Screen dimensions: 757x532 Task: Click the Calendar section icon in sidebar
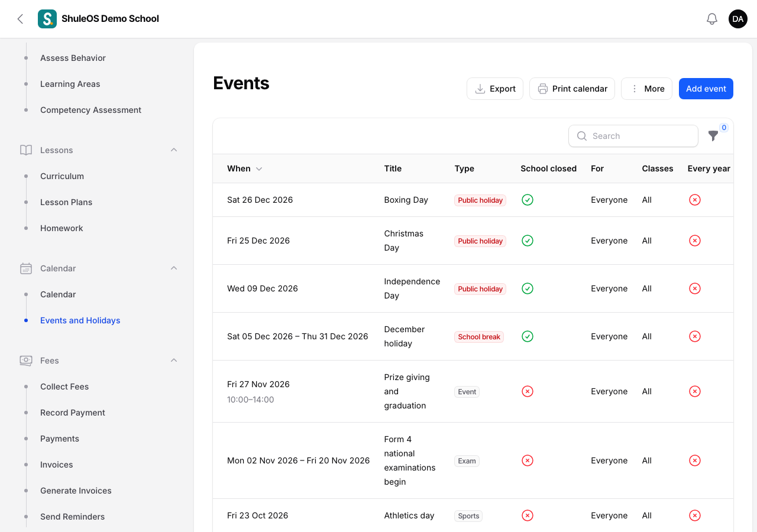pos(26,268)
